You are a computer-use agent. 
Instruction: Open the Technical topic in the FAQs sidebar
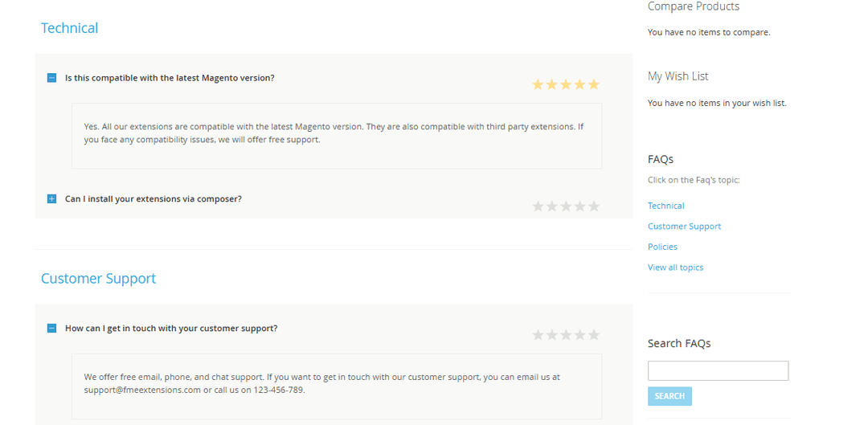665,206
